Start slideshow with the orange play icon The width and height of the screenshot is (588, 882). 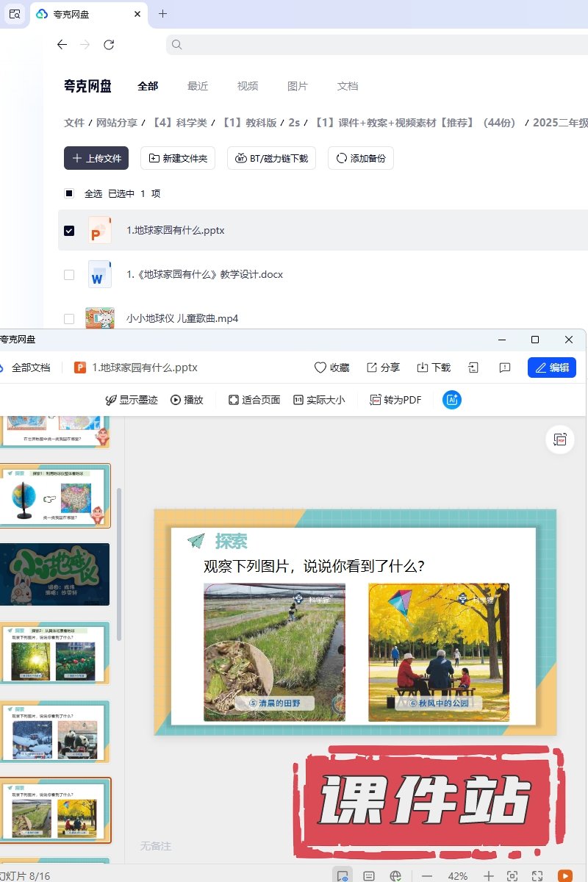point(564,876)
